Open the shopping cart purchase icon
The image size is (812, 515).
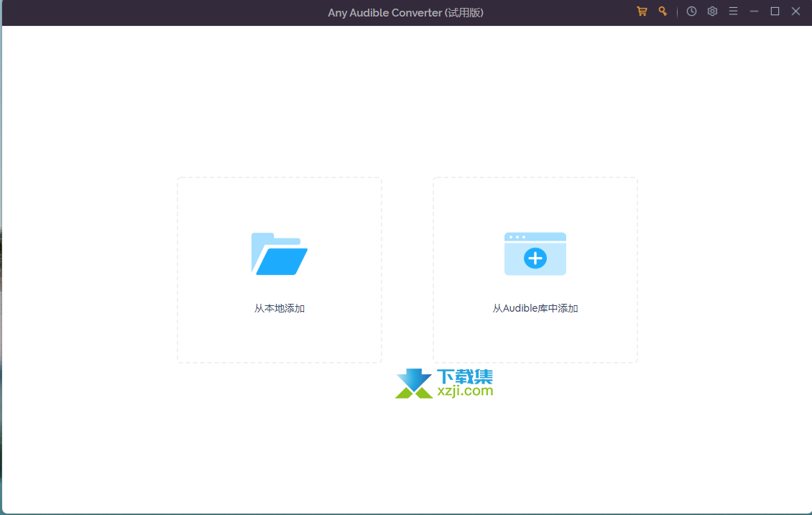(642, 11)
